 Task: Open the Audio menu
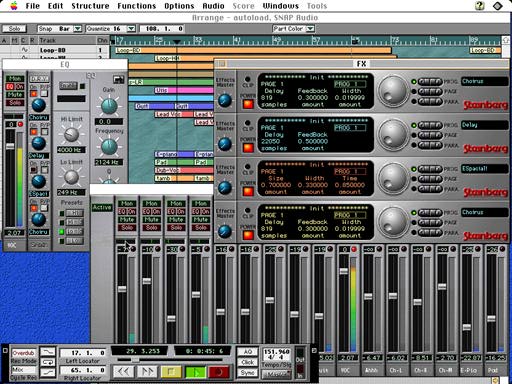coord(213,6)
